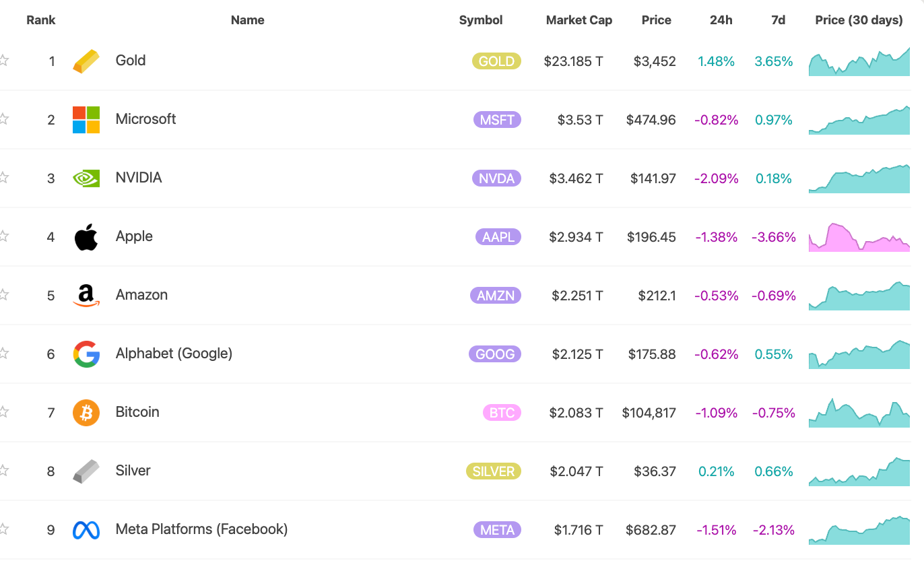Click the NVIDIA logo icon
This screenshot has width=924, height=565.
coord(86,178)
